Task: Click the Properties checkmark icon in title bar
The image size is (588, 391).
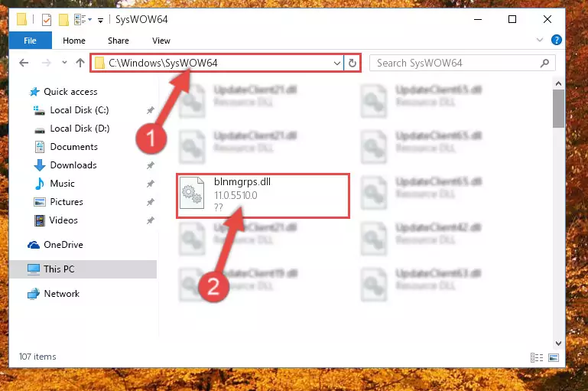Action: [x=47, y=20]
